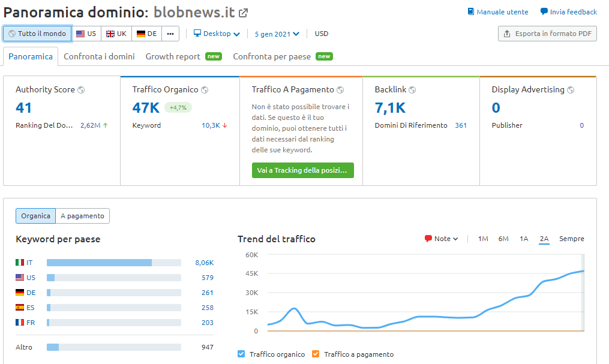The width and height of the screenshot is (609, 364).
Task: Click the UK flag in the country selector
Action: coord(110,34)
